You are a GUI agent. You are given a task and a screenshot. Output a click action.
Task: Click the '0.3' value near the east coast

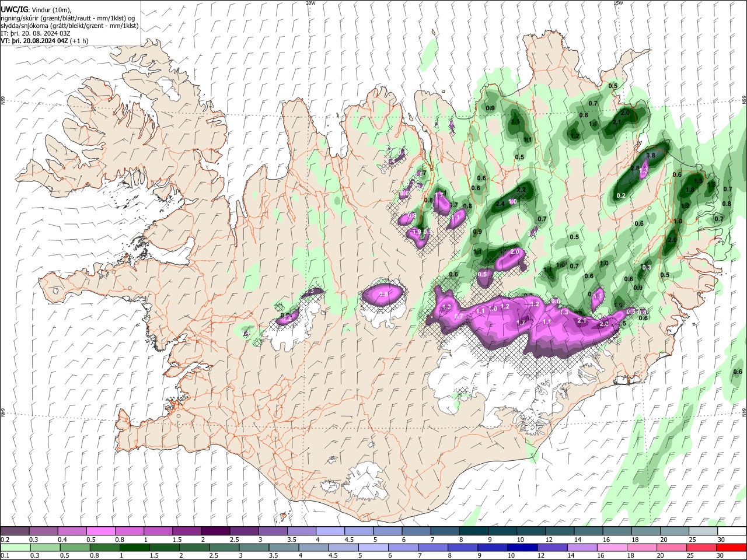[x=646, y=267]
